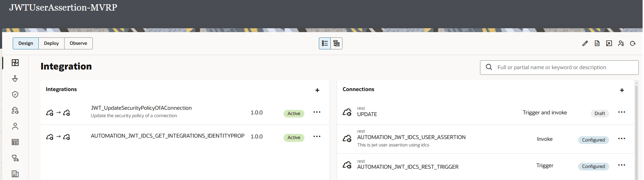
Task: Open AUTOMATION_JWT_IDCS_USER_ASSERTION connection
Action: 411,137
